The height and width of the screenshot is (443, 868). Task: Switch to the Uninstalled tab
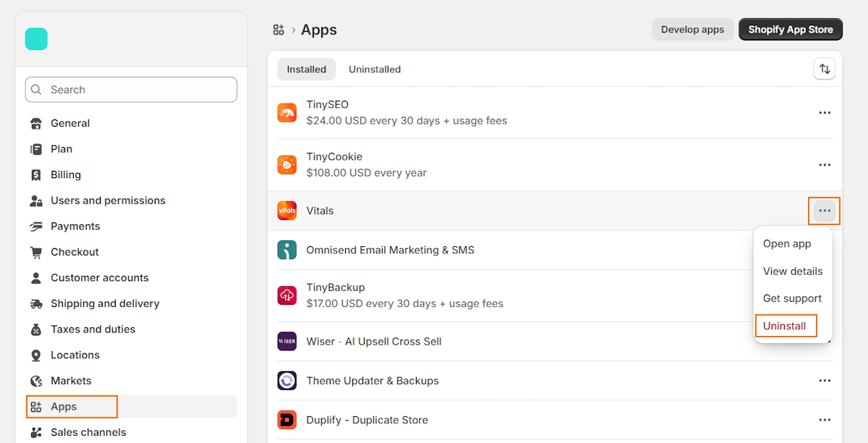(375, 69)
